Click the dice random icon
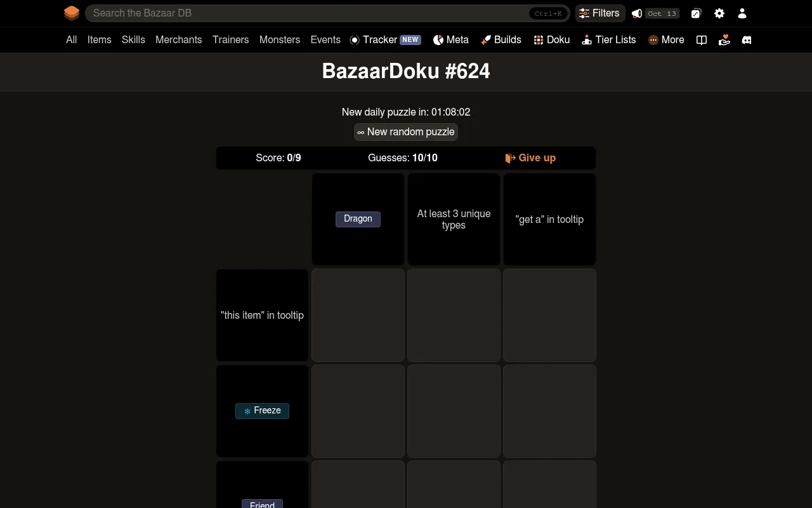Viewport: 812px width, 508px height. point(696,13)
